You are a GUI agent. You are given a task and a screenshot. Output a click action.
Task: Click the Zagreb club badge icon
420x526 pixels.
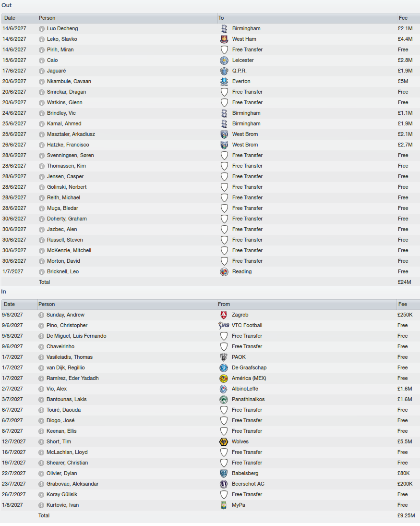coord(224,315)
